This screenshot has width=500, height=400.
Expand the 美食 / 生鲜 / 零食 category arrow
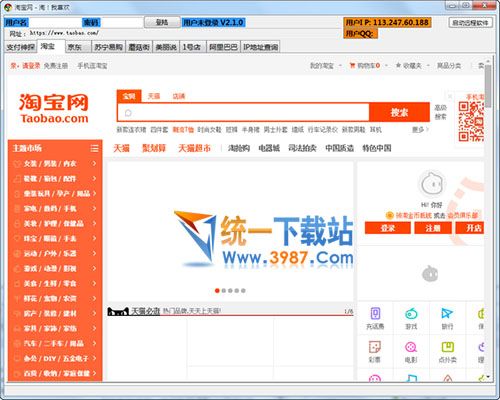(x=94, y=283)
